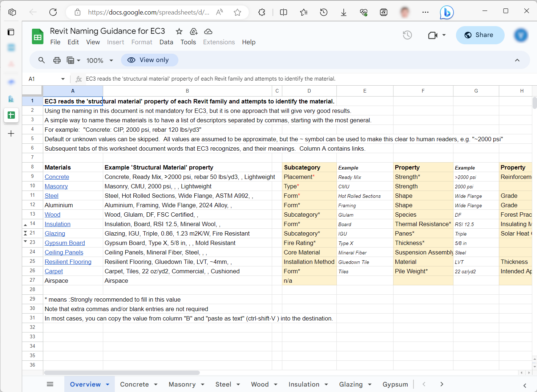Viewport: 537px width, 392px height.
Task: Open version history clock icon
Action: click(x=407, y=35)
